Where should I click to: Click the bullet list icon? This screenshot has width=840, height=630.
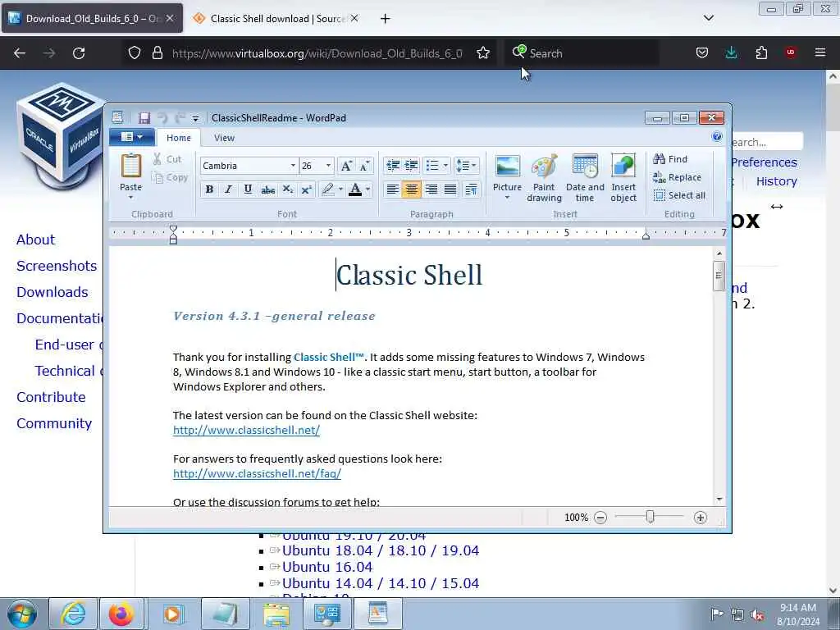(x=432, y=166)
